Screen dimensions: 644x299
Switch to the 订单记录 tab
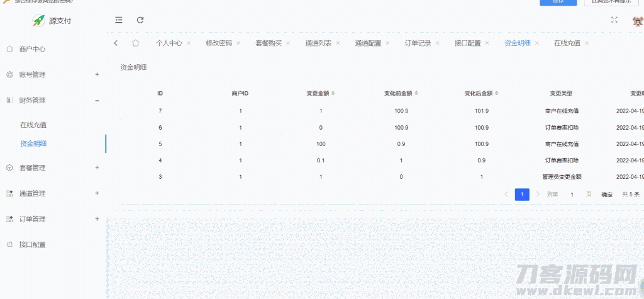point(418,43)
